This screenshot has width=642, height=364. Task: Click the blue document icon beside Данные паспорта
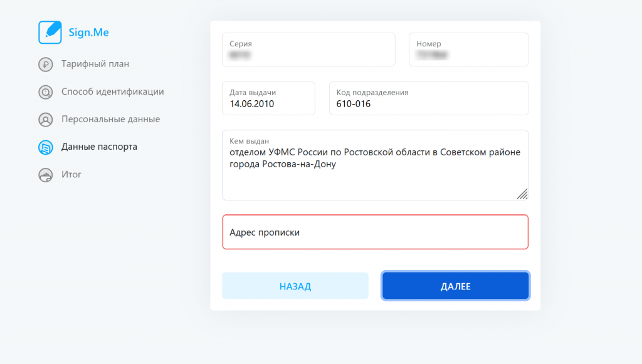pyautogui.click(x=45, y=147)
